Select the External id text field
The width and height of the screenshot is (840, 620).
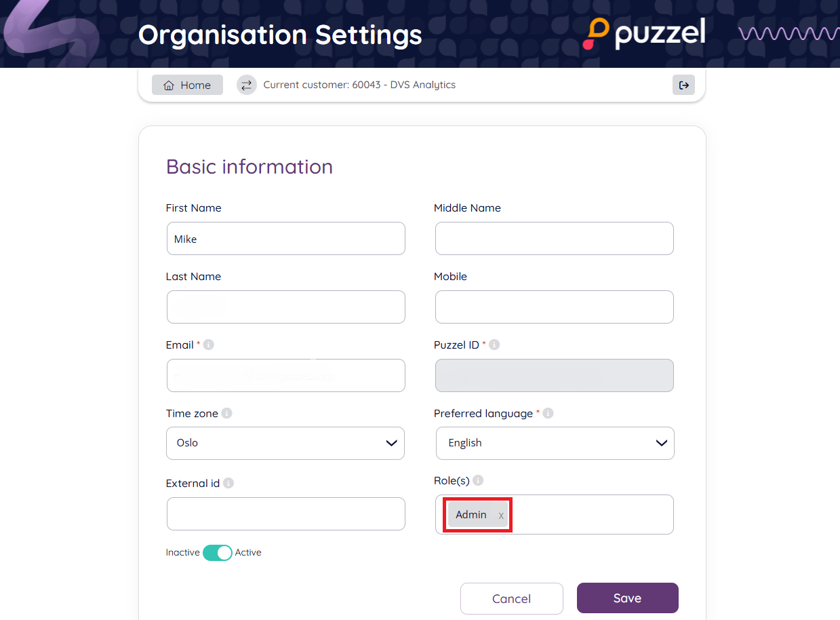pyautogui.click(x=285, y=514)
